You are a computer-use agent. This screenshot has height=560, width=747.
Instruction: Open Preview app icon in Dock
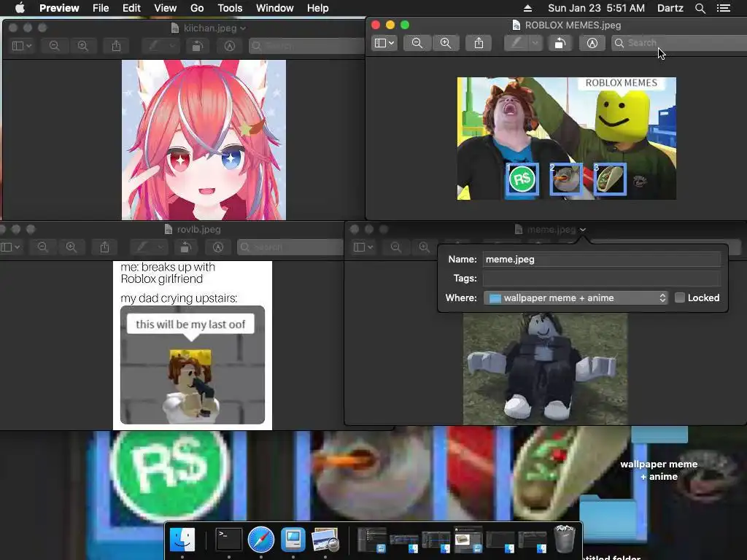point(325,540)
